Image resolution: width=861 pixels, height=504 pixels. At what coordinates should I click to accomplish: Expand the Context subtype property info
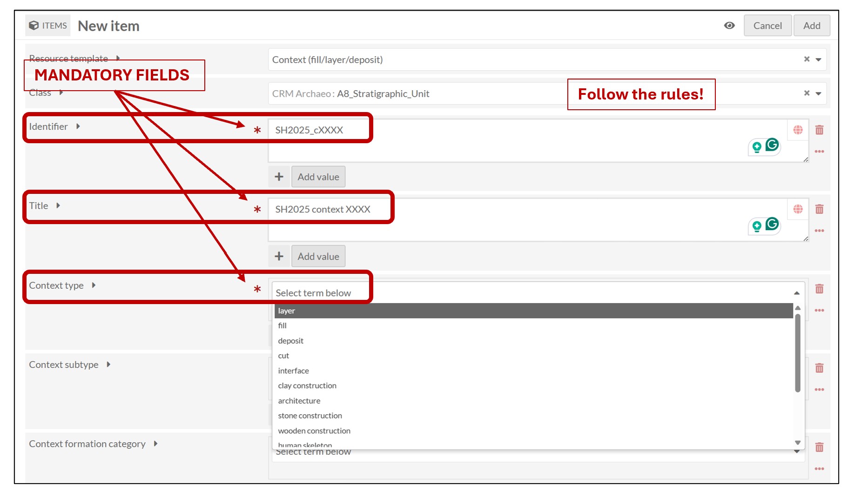pyautogui.click(x=108, y=365)
